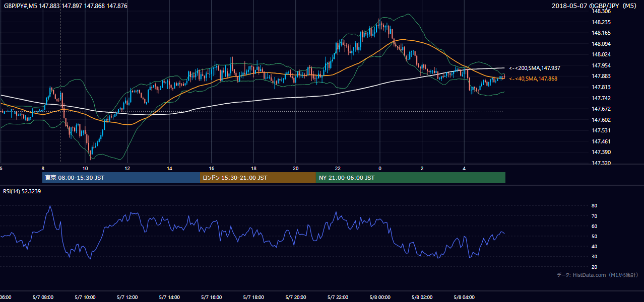Image resolution: width=644 pixels, height=302 pixels.
Task: Click the RSI(14) 52.3239 indicator label
Action: 22,191
